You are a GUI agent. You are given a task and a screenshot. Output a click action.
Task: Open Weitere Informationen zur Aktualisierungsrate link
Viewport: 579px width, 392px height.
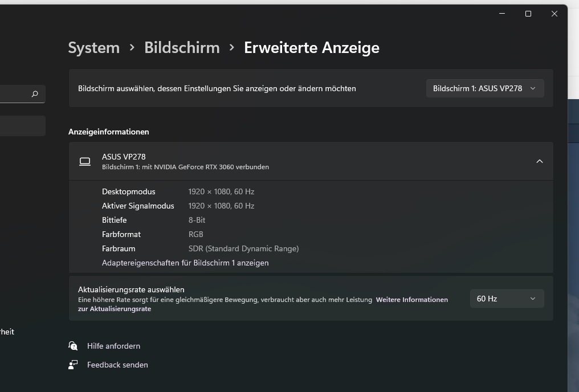click(411, 300)
